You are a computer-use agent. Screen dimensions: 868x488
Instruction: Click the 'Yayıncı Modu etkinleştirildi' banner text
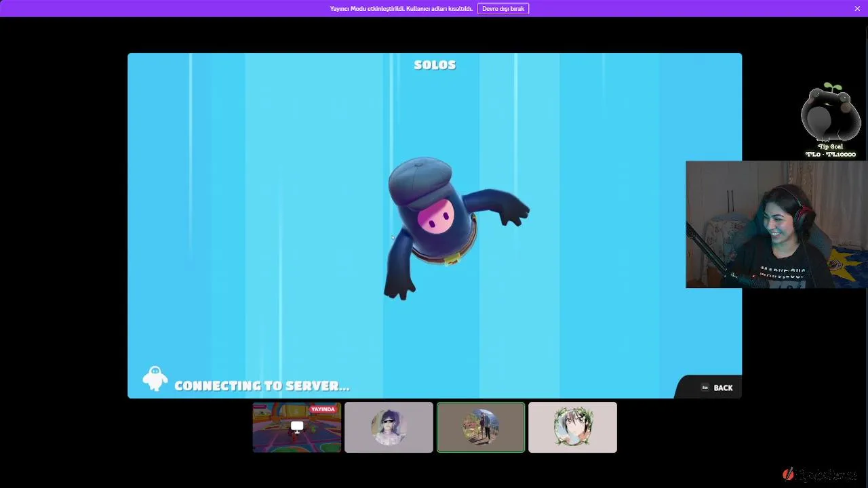coord(401,9)
